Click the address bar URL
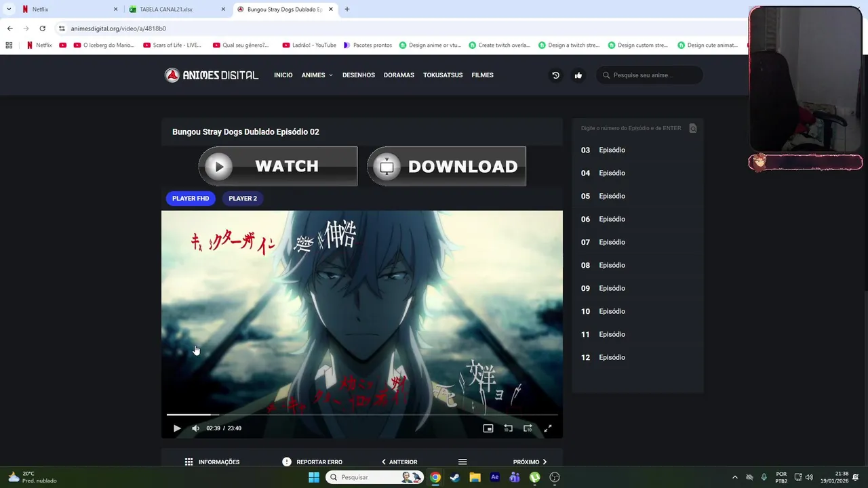The width and height of the screenshot is (868, 488). tap(119, 28)
